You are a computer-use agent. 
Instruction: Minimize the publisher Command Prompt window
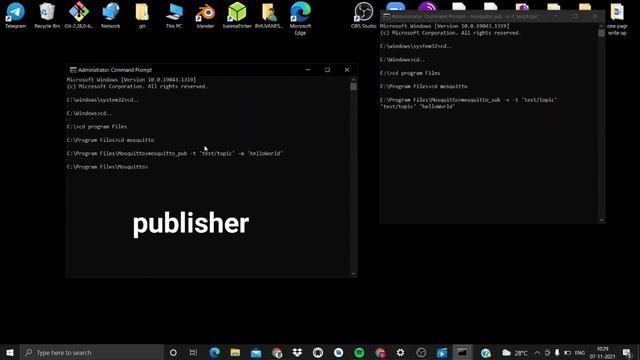(308, 70)
